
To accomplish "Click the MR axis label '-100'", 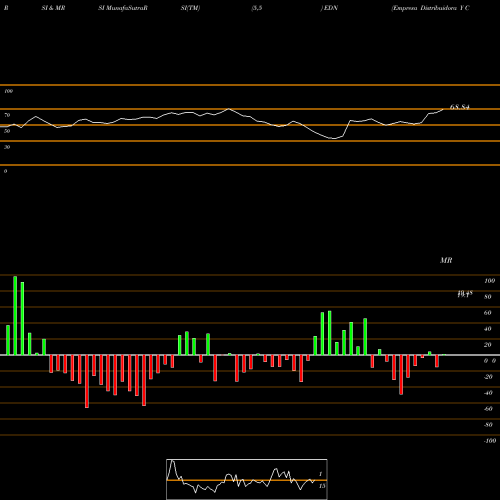I will pos(489,441).
